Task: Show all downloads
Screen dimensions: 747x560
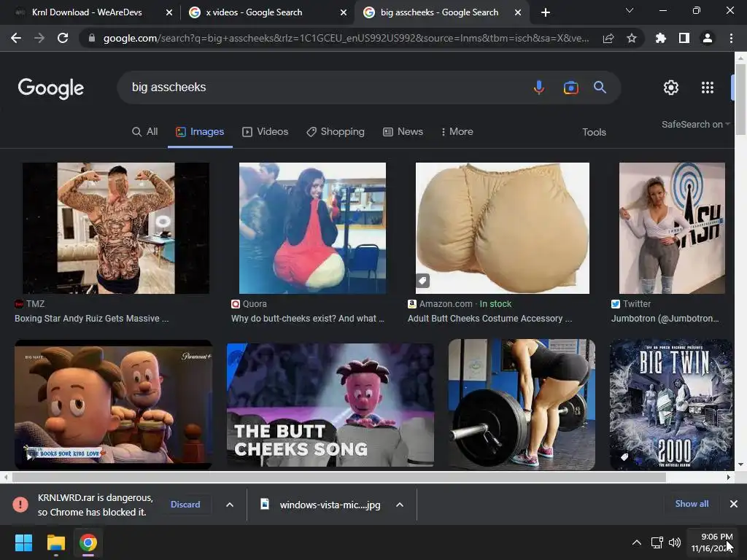Action: tap(692, 504)
